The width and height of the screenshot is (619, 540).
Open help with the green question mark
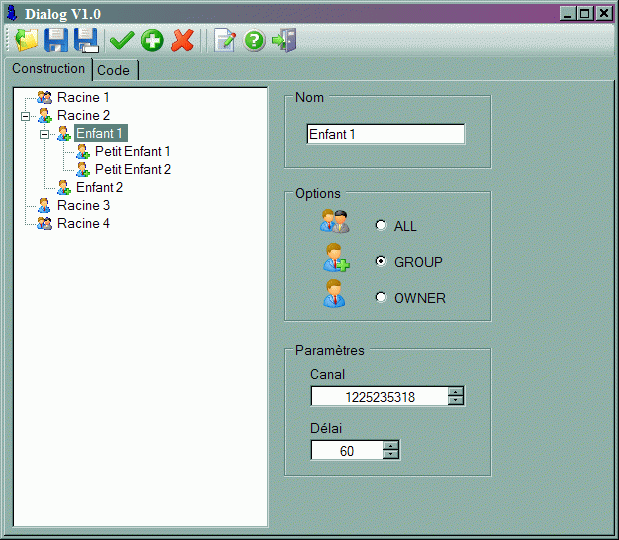click(x=254, y=40)
